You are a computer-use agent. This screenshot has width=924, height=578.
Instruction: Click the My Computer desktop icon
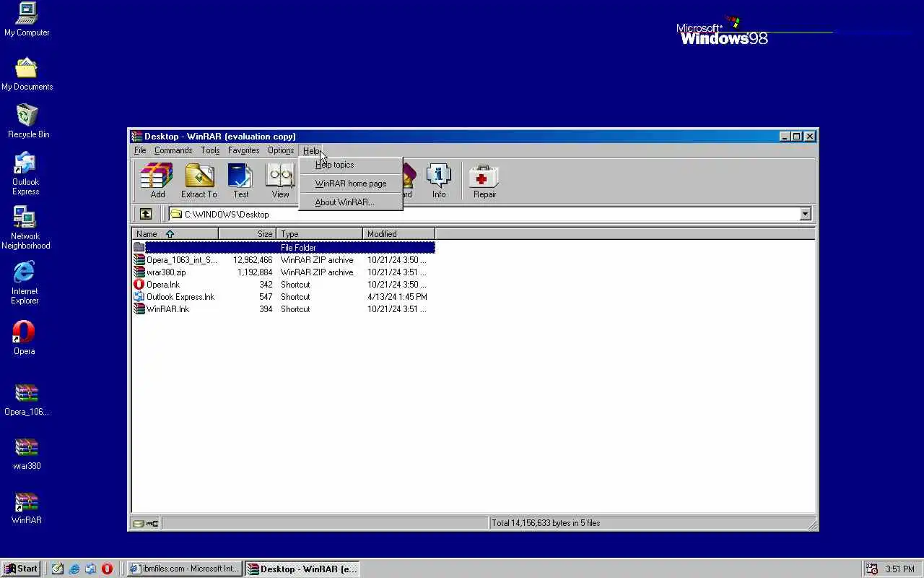click(x=27, y=20)
